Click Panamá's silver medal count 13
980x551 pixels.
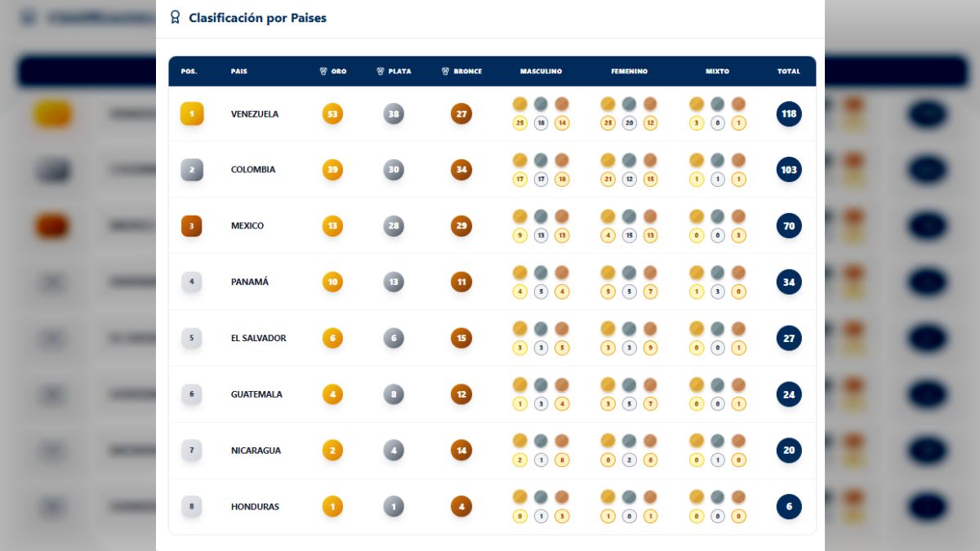point(394,282)
